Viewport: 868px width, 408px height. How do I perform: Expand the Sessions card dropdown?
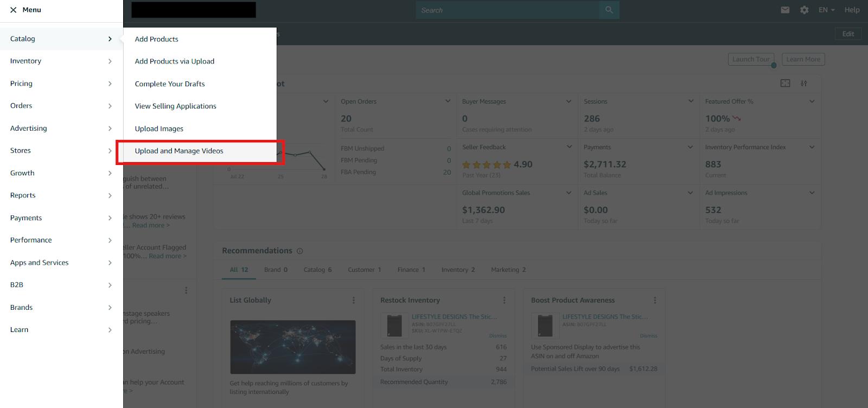[x=691, y=101]
